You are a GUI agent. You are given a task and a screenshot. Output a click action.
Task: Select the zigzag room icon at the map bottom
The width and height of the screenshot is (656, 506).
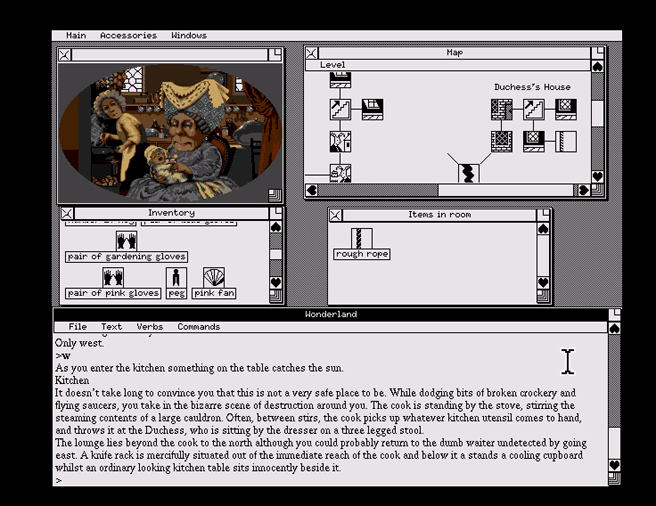coord(466,173)
